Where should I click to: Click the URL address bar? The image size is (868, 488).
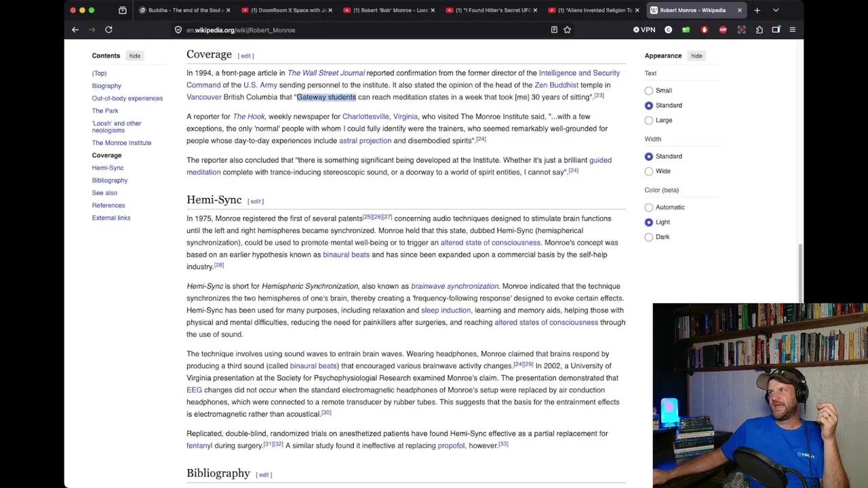366,30
